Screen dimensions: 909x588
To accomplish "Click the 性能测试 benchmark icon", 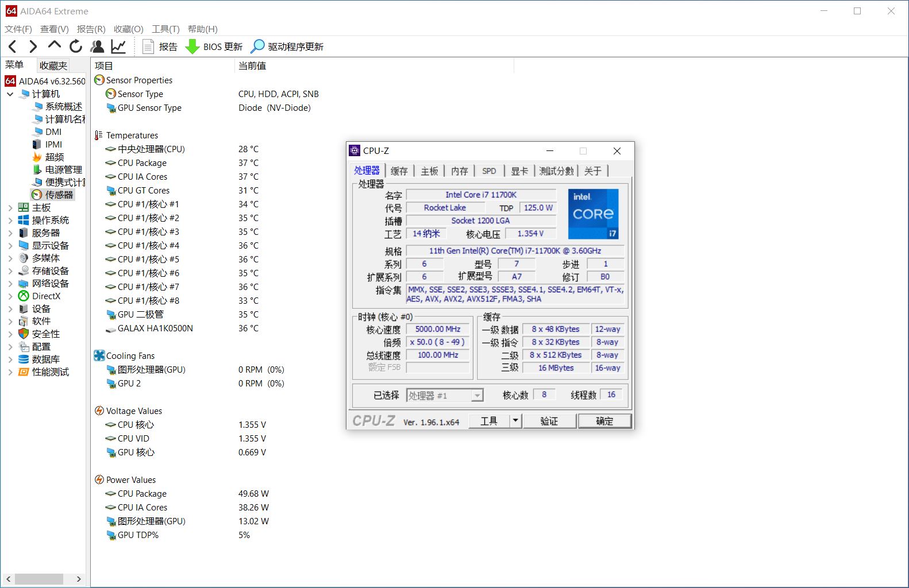I will tap(24, 372).
